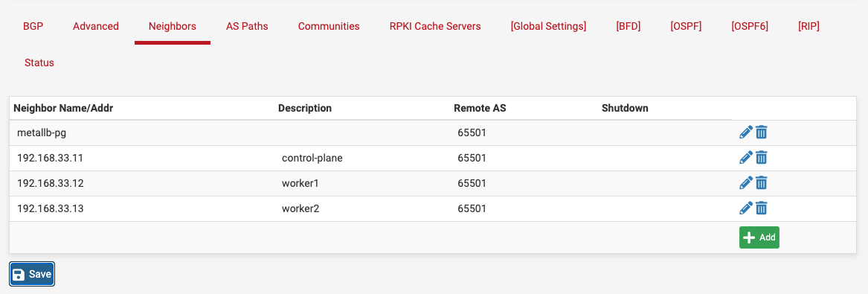This screenshot has width=868, height=294.
Task: Edit neighbor 192.168.33.11 with pencil icon
Action: 746,158
